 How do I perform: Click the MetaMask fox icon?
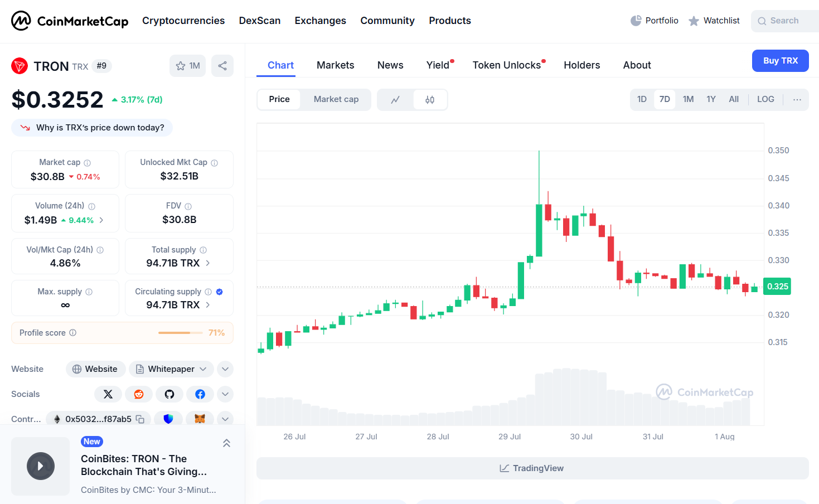pyautogui.click(x=200, y=419)
